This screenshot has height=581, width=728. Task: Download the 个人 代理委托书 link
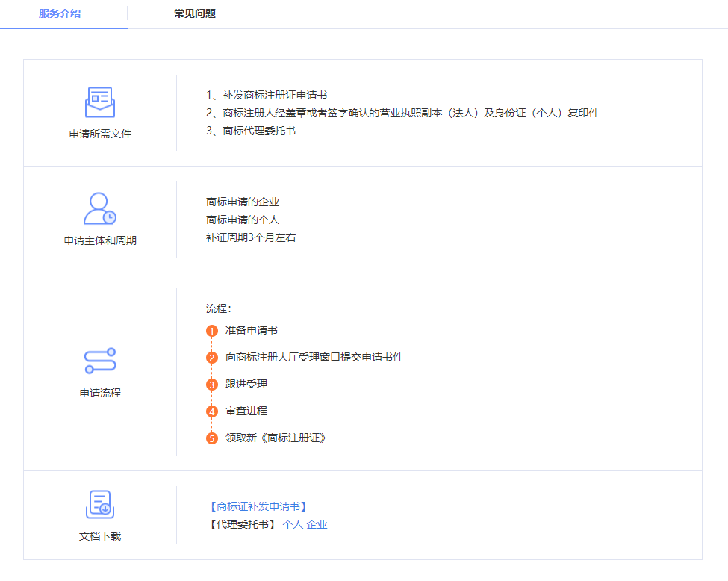point(293,524)
